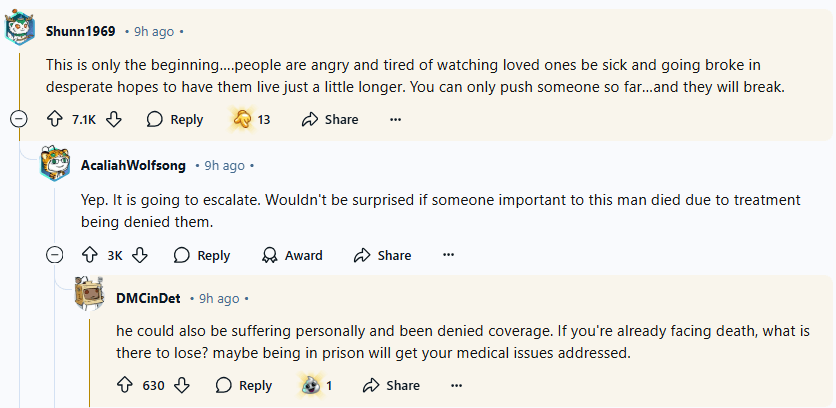The image size is (836, 408).
Task: Share AcaliahWolfsong's comment
Action: point(383,255)
